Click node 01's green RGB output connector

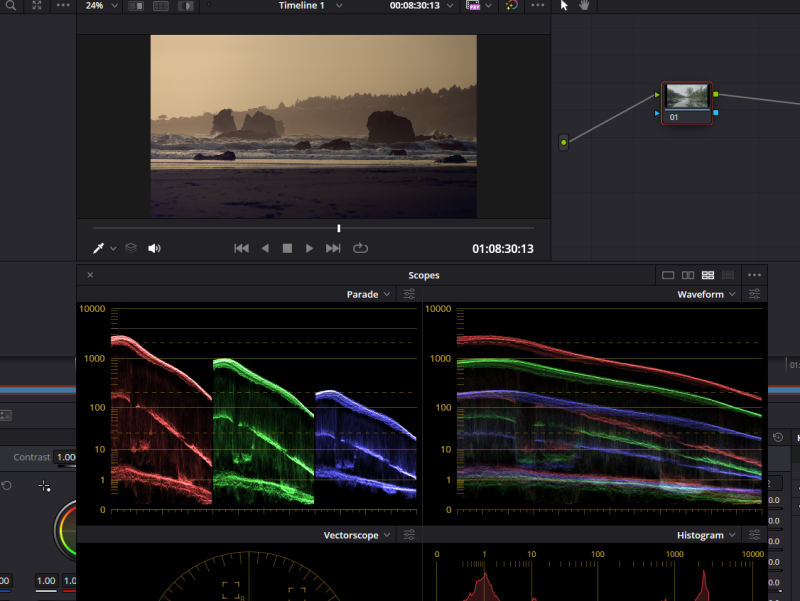[716, 94]
